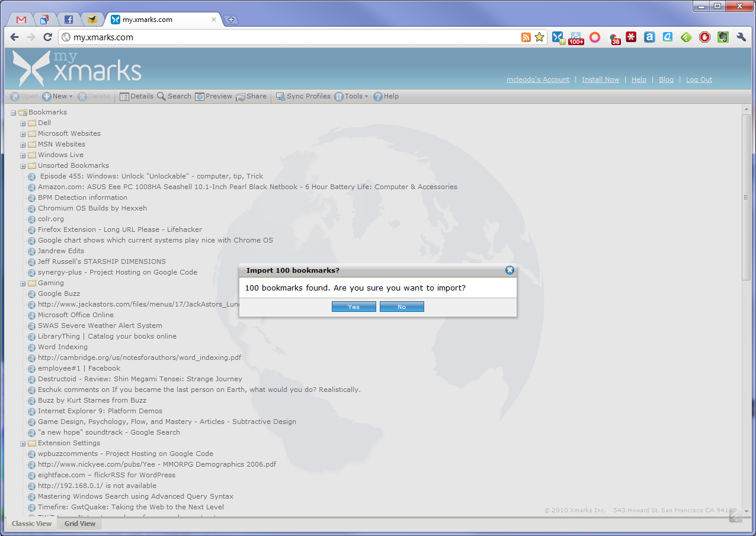Open the Evernote elephant extension
The height and width of the screenshot is (536, 756).
pyautogui.click(x=723, y=37)
